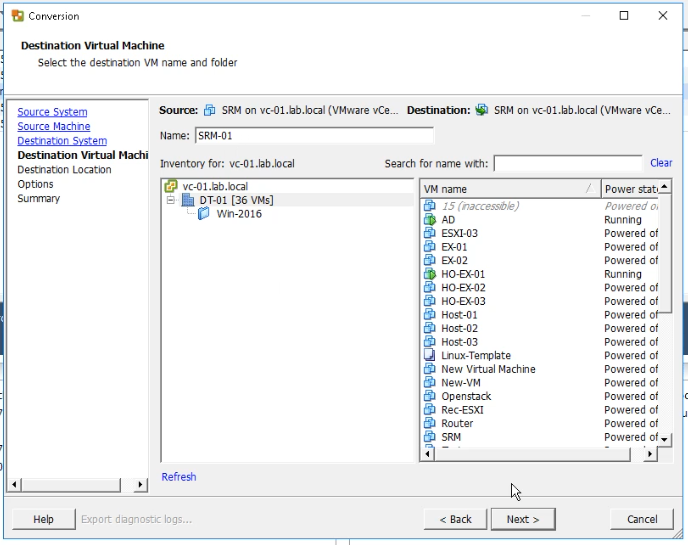Click the VM list scroll up arrow

tap(665, 187)
